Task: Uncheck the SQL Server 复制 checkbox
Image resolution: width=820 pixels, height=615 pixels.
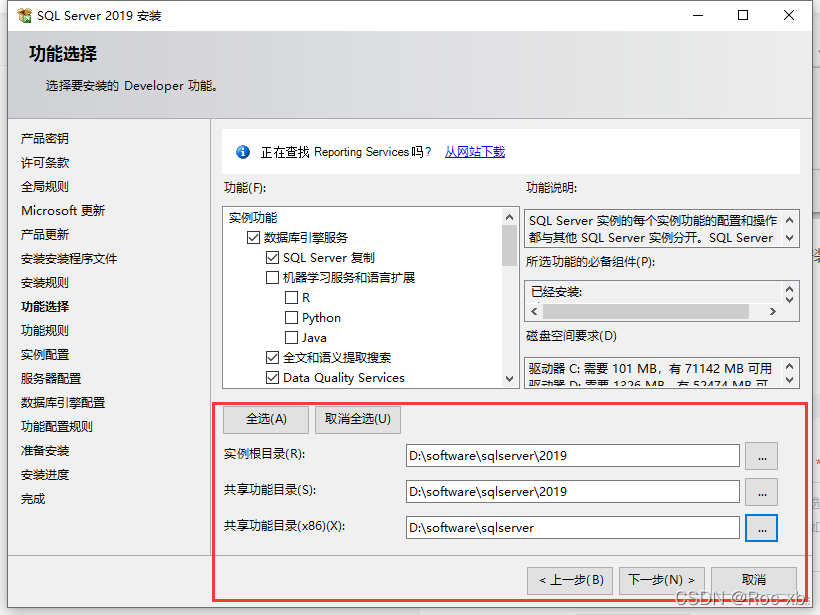Action: pos(272,258)
